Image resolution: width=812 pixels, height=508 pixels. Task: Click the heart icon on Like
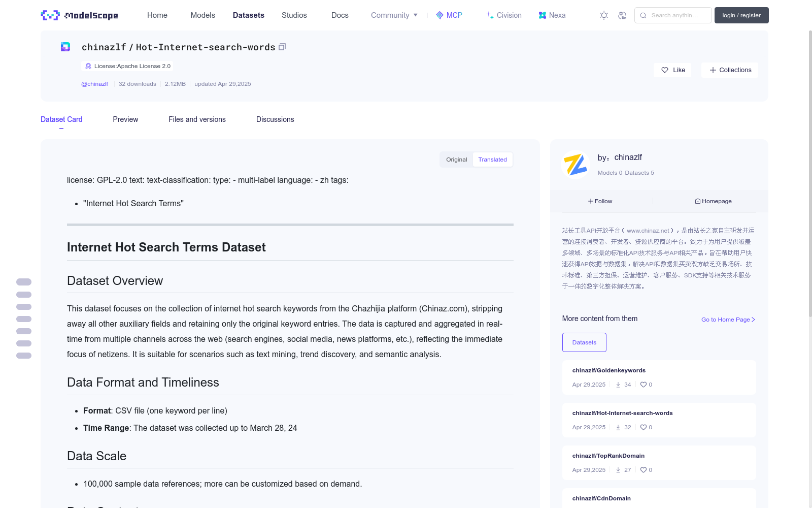pos(665,70)
